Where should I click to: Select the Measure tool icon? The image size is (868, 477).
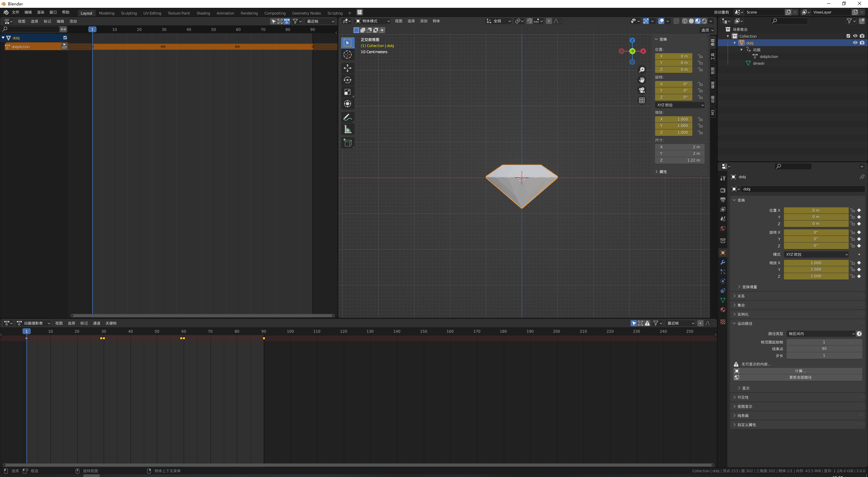coord(348,129)
